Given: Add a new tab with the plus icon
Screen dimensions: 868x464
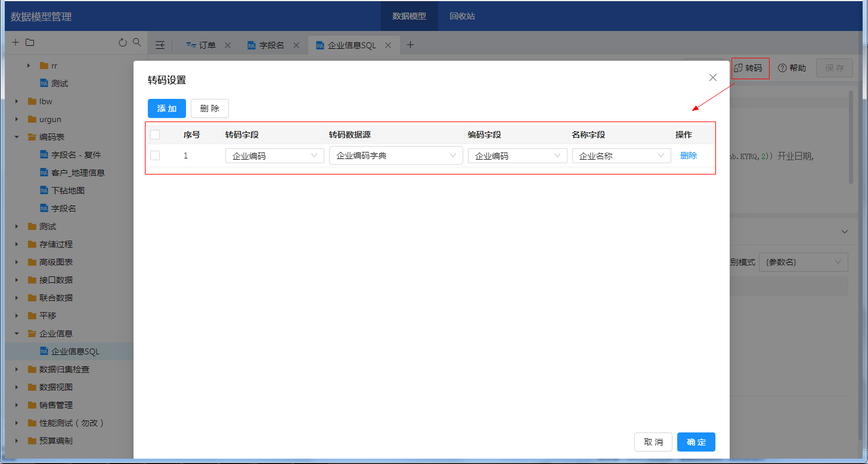Looking at the screenshot, I should pyautogui.click(x=410, y=45).
